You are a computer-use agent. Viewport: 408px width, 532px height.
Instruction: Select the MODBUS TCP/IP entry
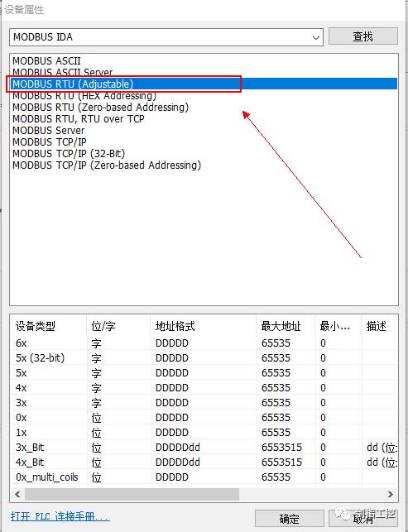50,142
